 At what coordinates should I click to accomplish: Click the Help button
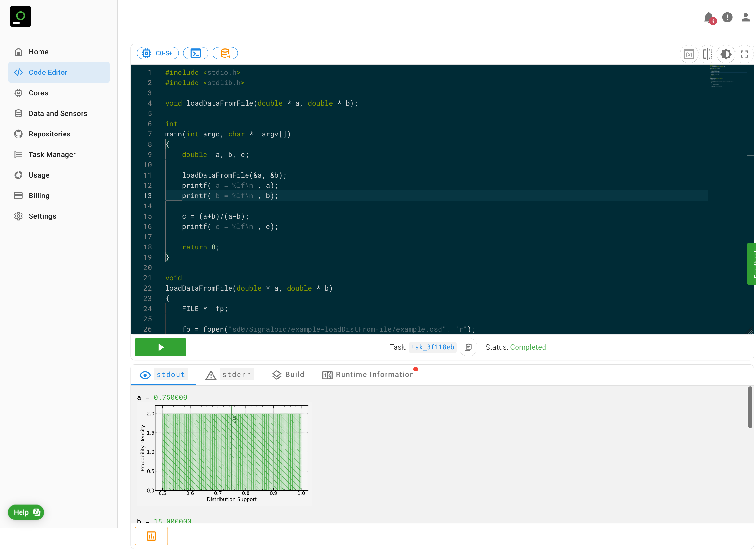tap(26, 512)
